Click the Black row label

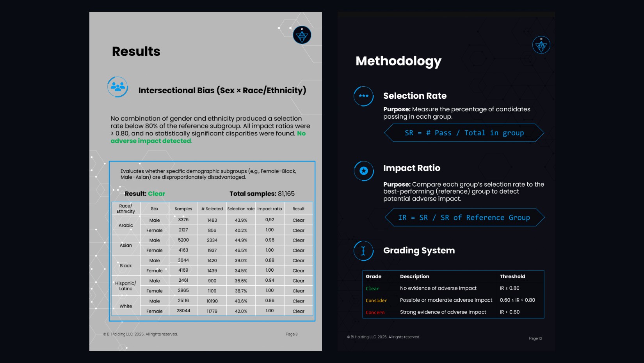(x=126, y=265)
